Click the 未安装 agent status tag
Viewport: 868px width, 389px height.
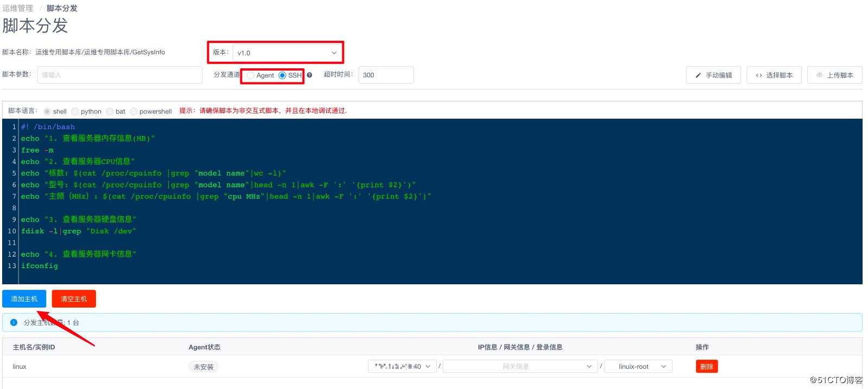click(203, 367)
